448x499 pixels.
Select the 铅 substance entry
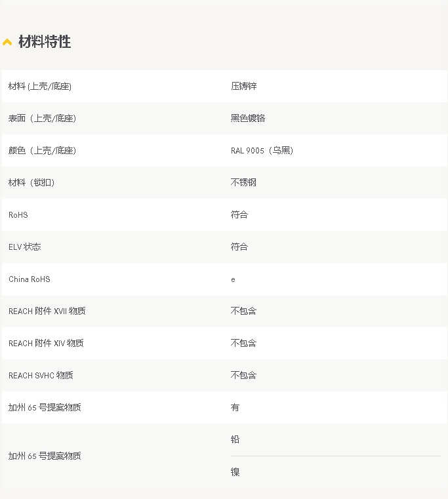(235, 440)
